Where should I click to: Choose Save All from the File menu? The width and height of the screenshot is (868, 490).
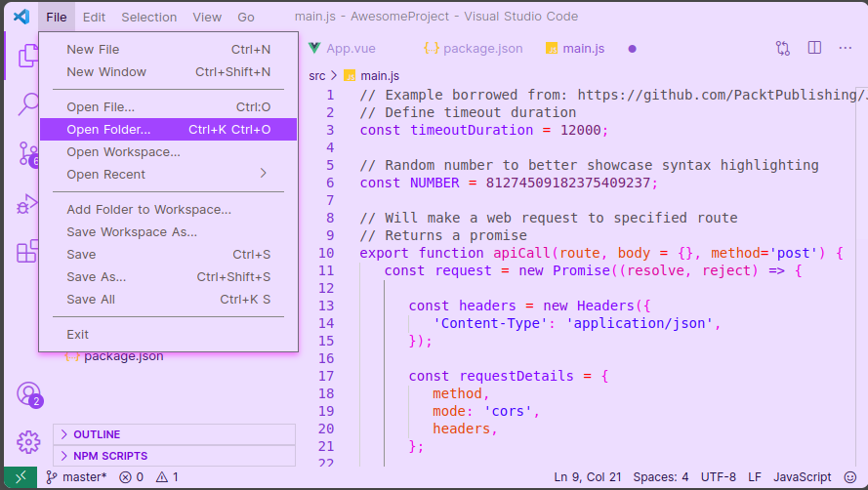(x=168, y=300)
